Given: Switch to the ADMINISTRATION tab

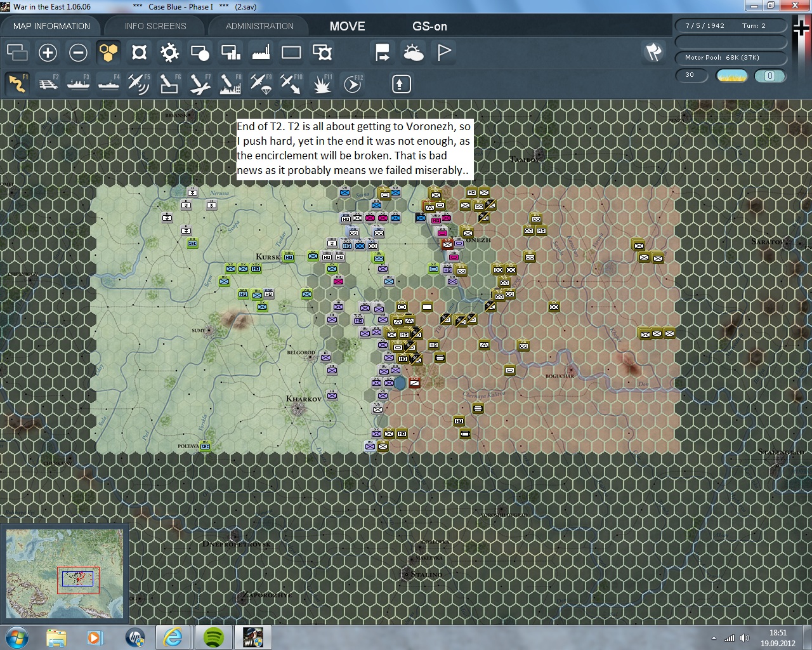Looking at the screenshot, I should coord(259,26).
